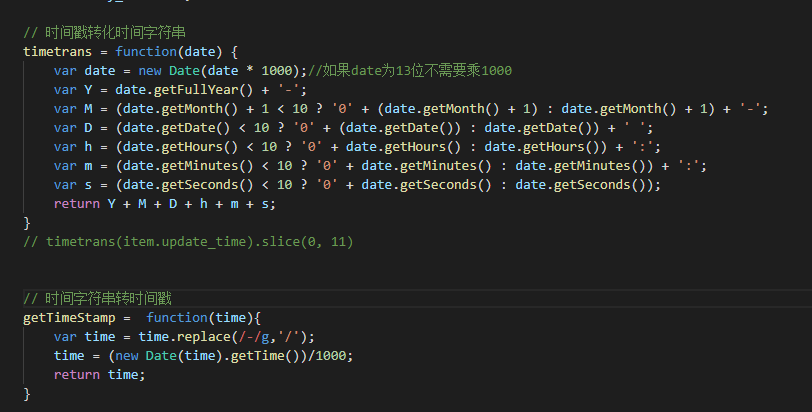The width and height of the screenshot is (812, 412).
Task: Click first 'date.getMinutes()' in var m line
Action: click(188, 166)
